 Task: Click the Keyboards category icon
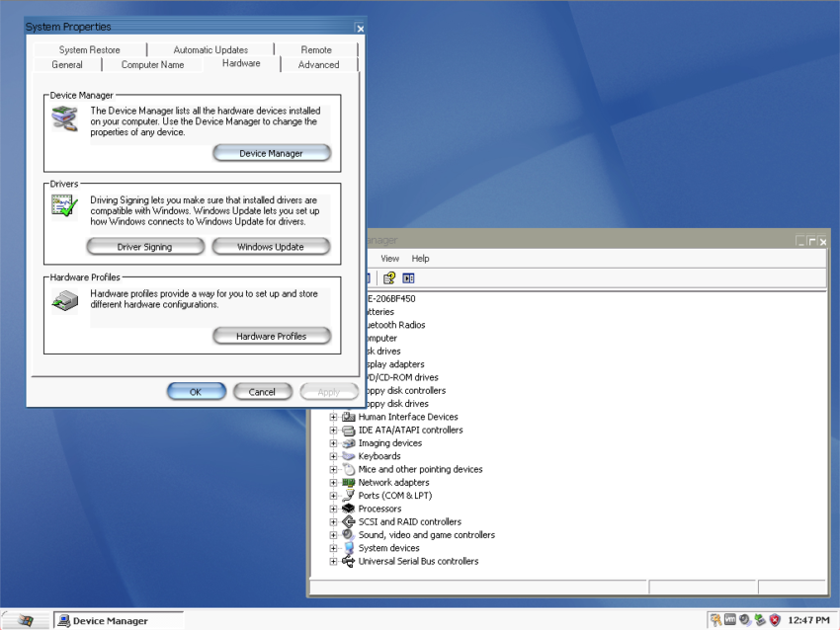point(348,456)
